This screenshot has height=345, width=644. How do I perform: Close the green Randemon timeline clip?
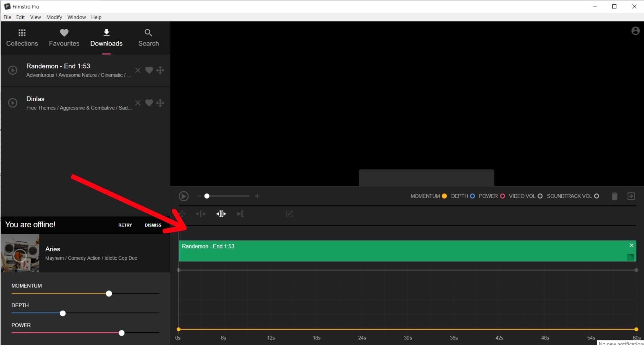pos(631,245)
